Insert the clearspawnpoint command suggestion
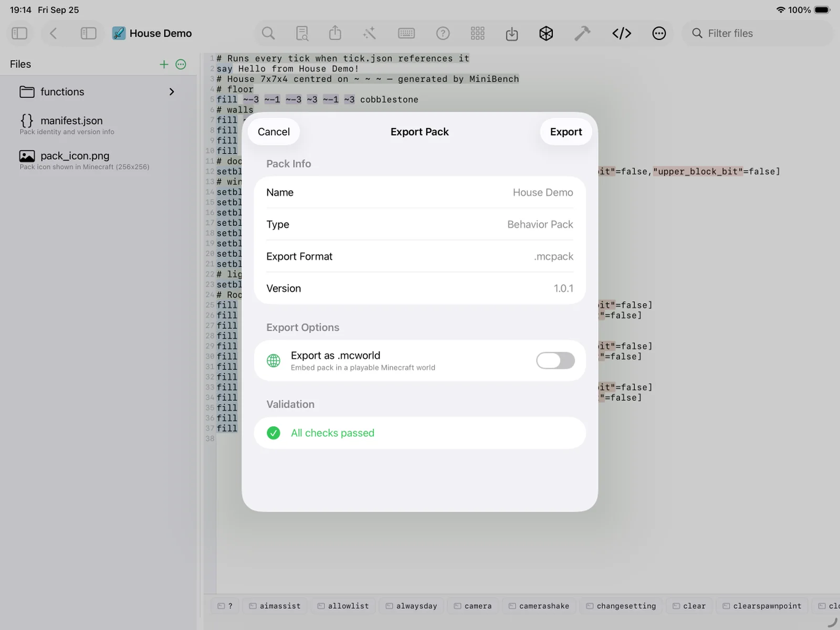 click(x=762, y=606)
